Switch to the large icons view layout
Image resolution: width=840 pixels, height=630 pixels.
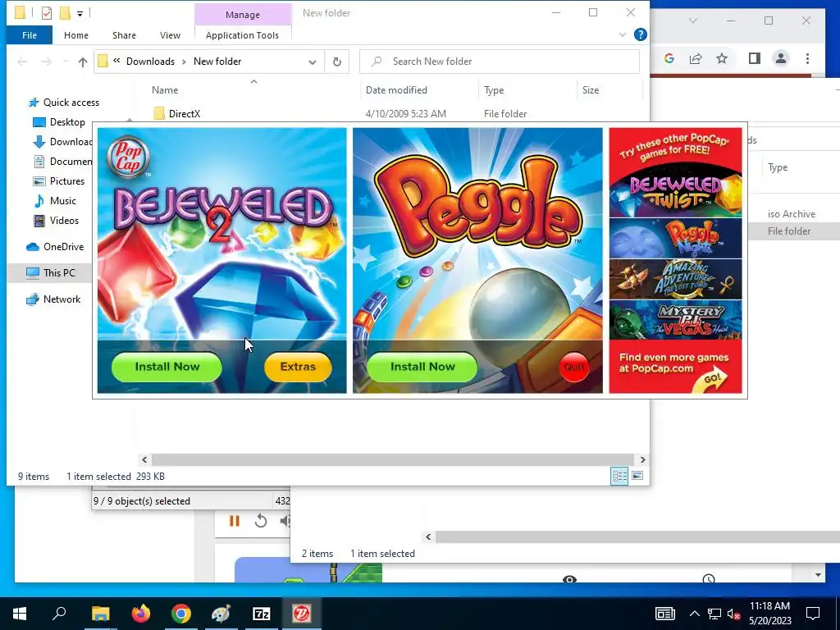637,476
